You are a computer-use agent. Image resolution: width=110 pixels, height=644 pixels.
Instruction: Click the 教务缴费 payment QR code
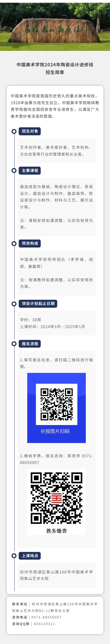(x=57, y=498)
